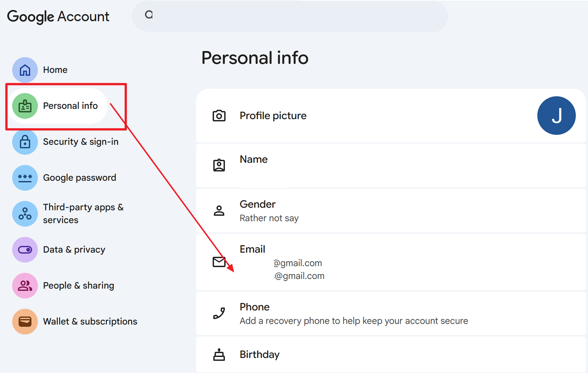
Task: Open the Security & sign-in menu item
Action: click(81, 142)
